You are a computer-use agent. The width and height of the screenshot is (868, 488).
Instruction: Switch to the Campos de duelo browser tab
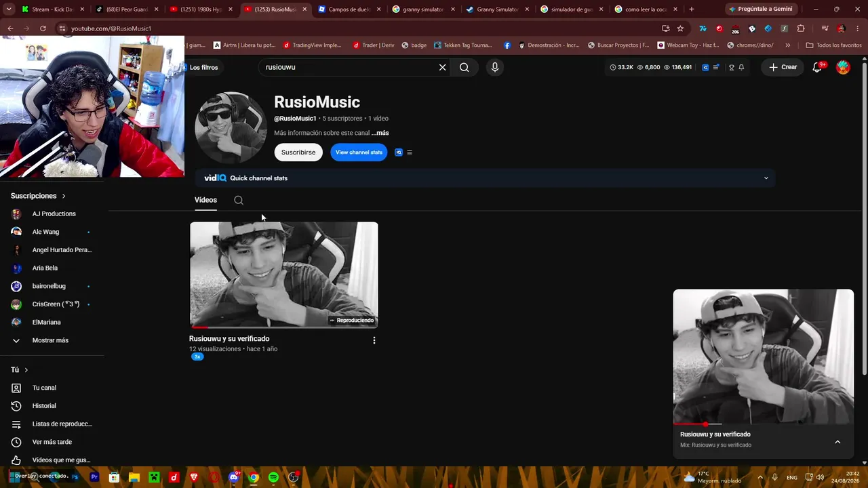(349, 9)
